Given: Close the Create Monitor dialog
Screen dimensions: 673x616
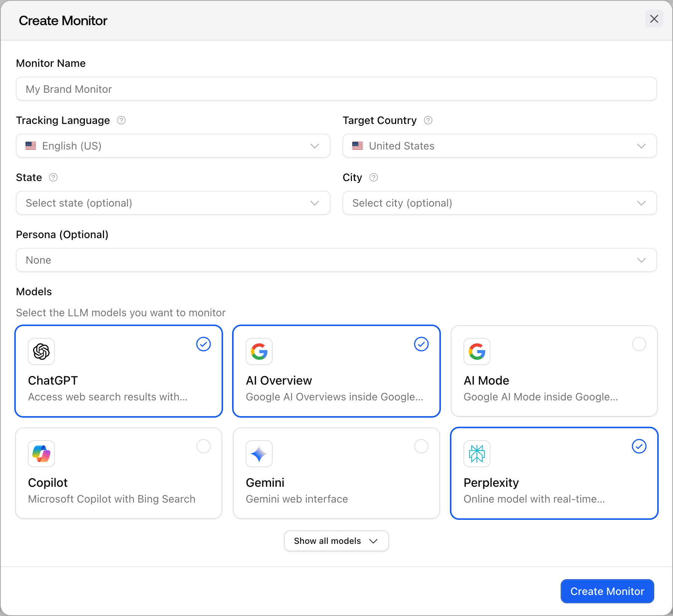Looking at the screenshot, I should pyautogui.click(x=654, y=19).
